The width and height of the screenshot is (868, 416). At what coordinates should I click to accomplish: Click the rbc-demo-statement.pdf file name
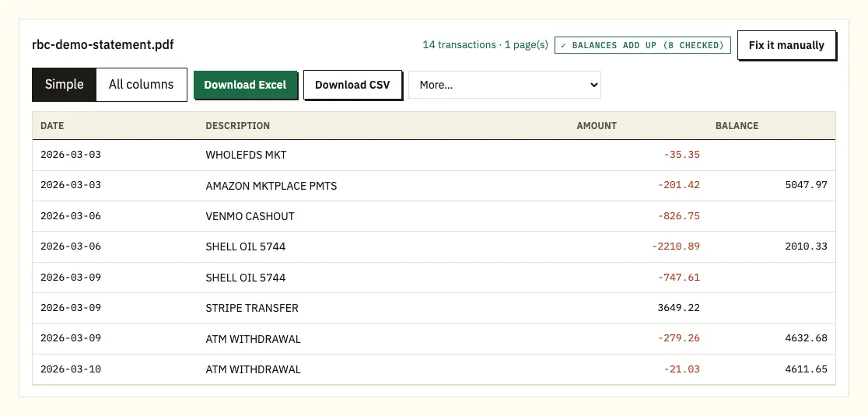coord(103,45)
